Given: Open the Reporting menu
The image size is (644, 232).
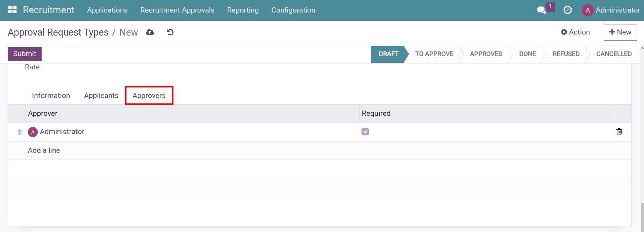Looking at the screenshot, I should tap(243, 10).
